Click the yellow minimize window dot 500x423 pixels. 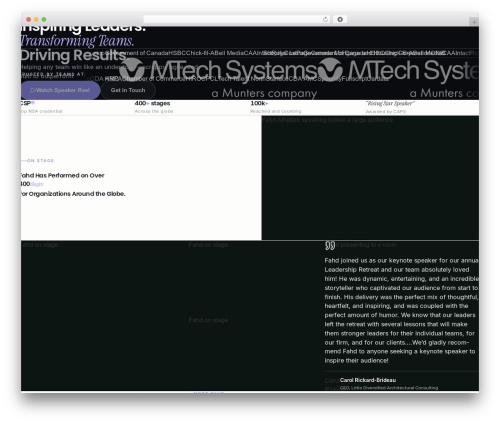click(x=36, y=20)
